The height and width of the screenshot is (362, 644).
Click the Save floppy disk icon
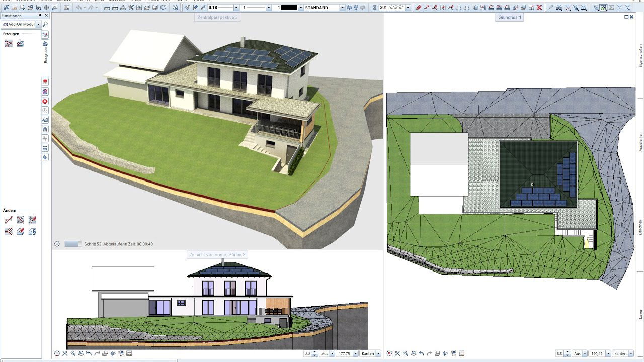(x=39, y=8)
